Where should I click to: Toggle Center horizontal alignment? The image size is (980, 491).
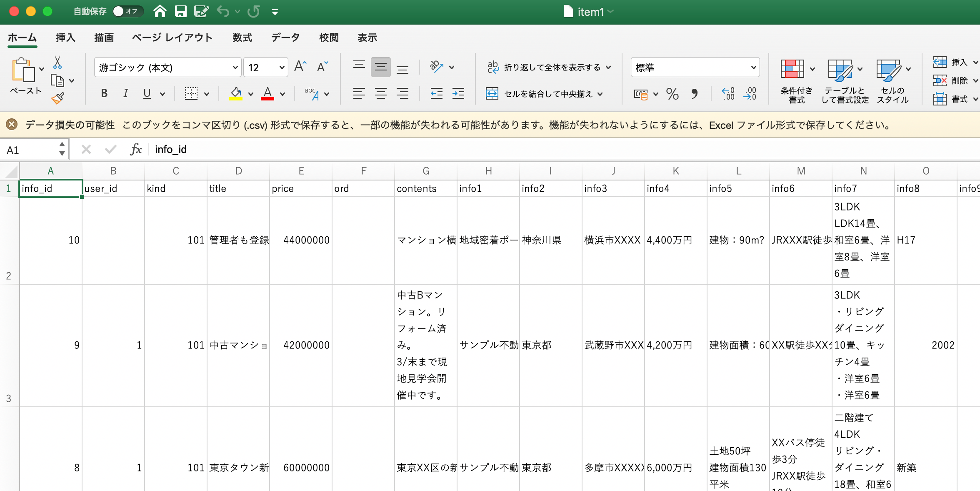coord(381,93)
